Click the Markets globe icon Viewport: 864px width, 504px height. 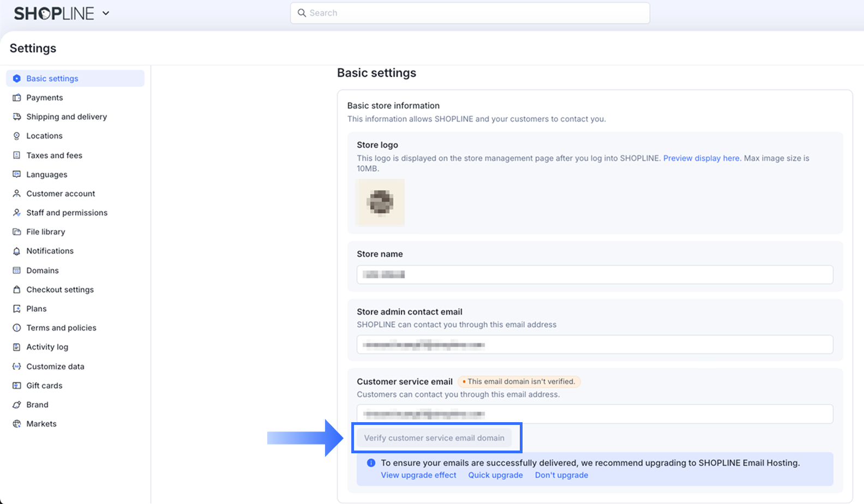click(x=17, y=424)
